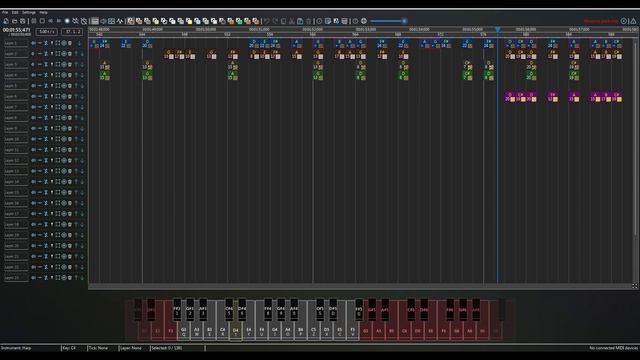The width and height of the screenshot is (640, 360).
Task: Undo the last action
Action: [267, 21]
